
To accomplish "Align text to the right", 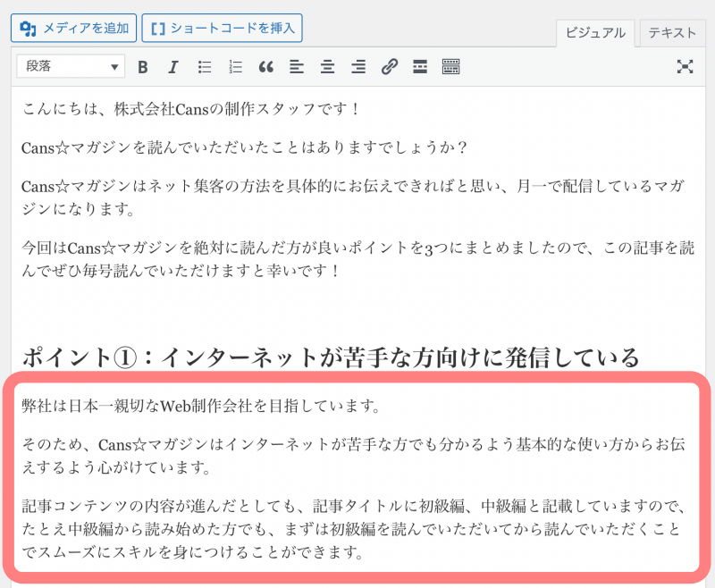I will click(x=358, y=67).
